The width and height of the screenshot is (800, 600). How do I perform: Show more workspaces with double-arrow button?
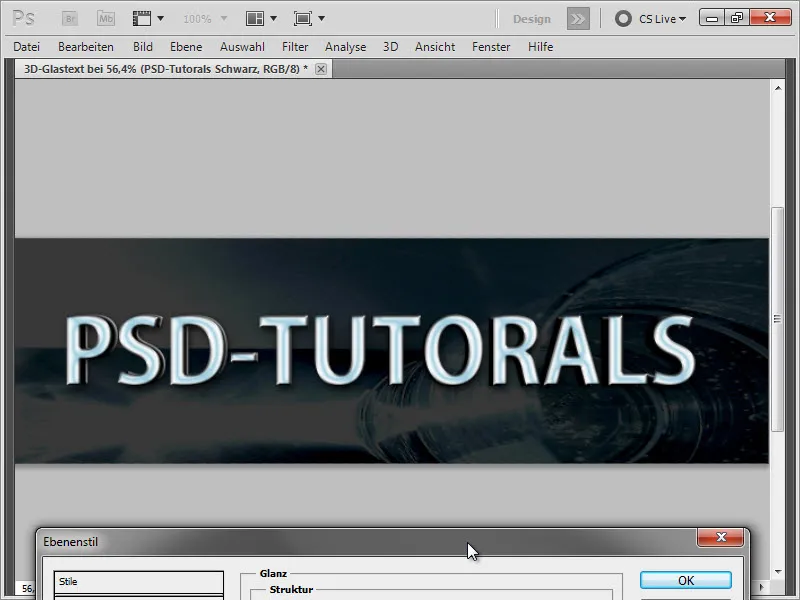tap(578, 19)
